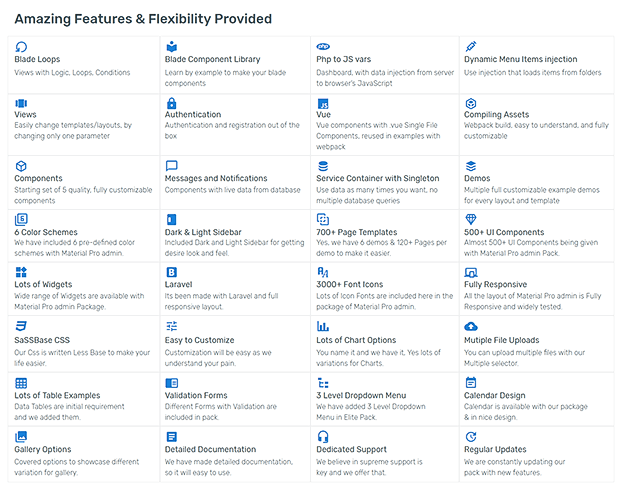Click the Amazing Features & Flexibility Provided heading
Viewport: 621px width, 498px height.
(x=143, y=19)
